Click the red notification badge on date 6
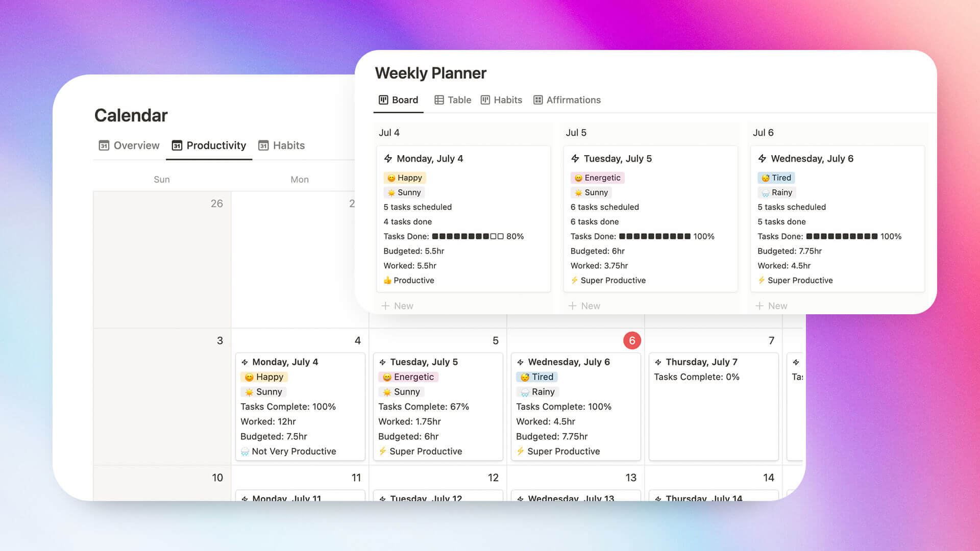Screen dimensions: 980x551 point(632,340)
